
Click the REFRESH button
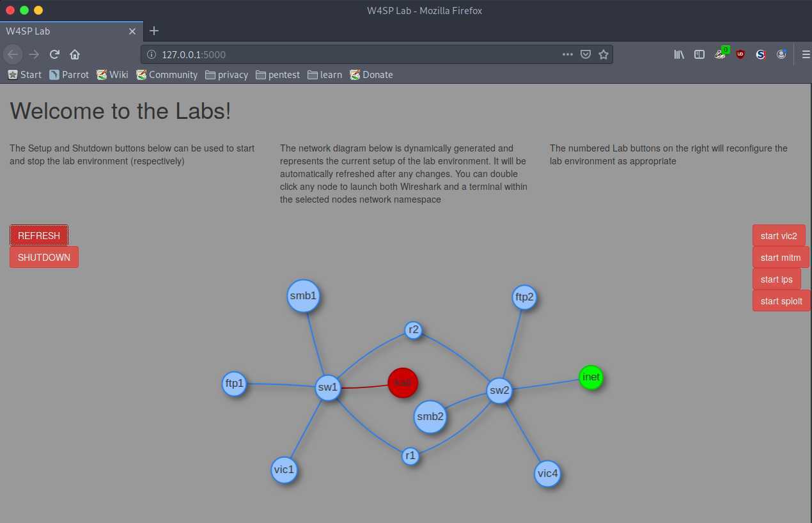click(x=39, y=235)
